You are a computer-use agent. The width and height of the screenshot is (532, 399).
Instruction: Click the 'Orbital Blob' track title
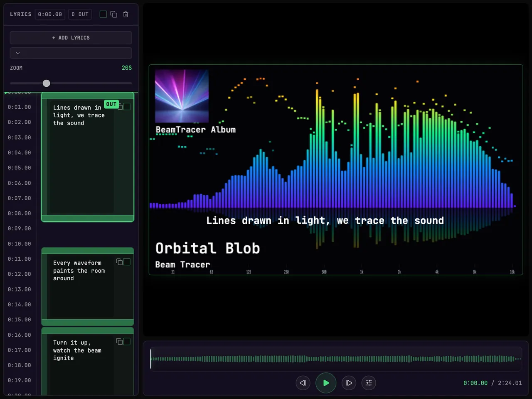[x=208, y=248]
